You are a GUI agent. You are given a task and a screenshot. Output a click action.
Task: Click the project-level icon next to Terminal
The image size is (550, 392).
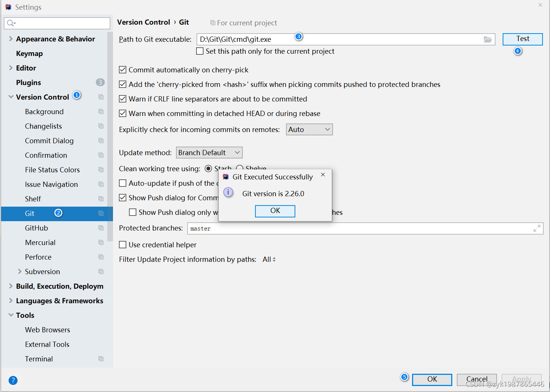(101, 359)
